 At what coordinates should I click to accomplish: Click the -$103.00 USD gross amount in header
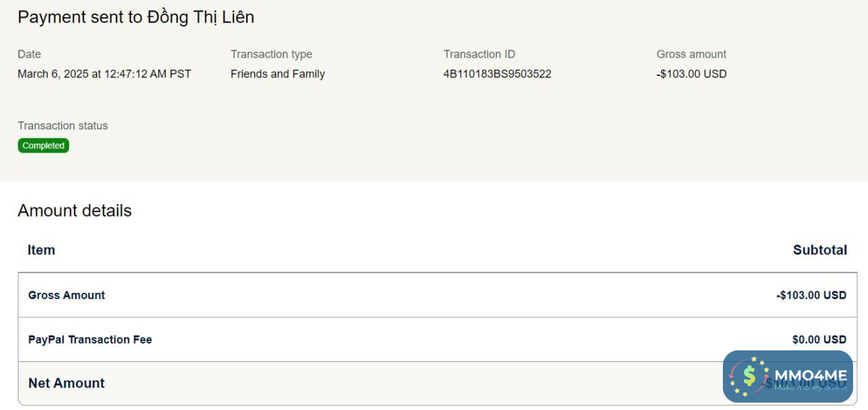pyautogui.click(x=691, y=74)
